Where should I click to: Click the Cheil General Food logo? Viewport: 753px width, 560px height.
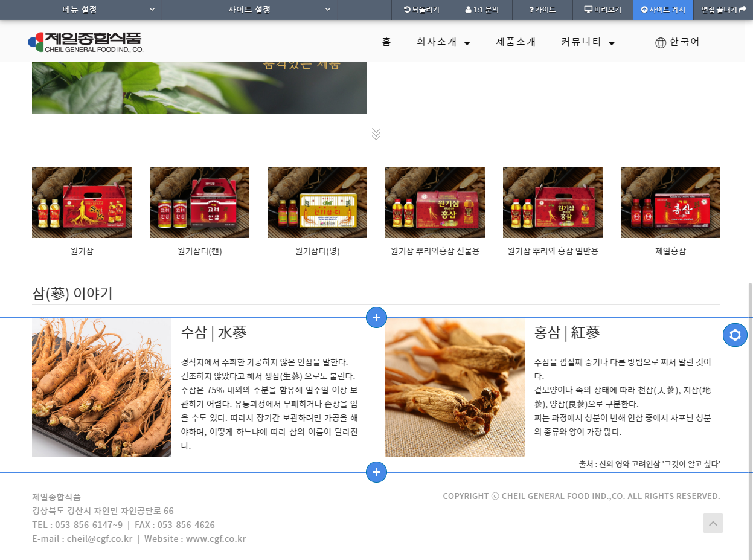coord(85,42)
